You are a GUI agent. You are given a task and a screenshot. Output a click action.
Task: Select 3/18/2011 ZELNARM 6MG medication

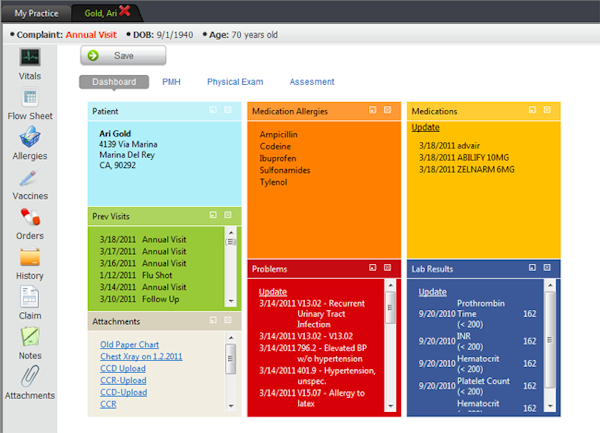click(466, 169)
